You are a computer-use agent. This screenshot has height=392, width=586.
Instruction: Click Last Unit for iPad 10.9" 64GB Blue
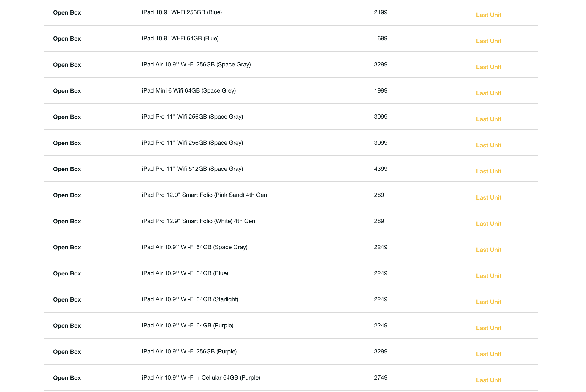(x=488, y=41)
